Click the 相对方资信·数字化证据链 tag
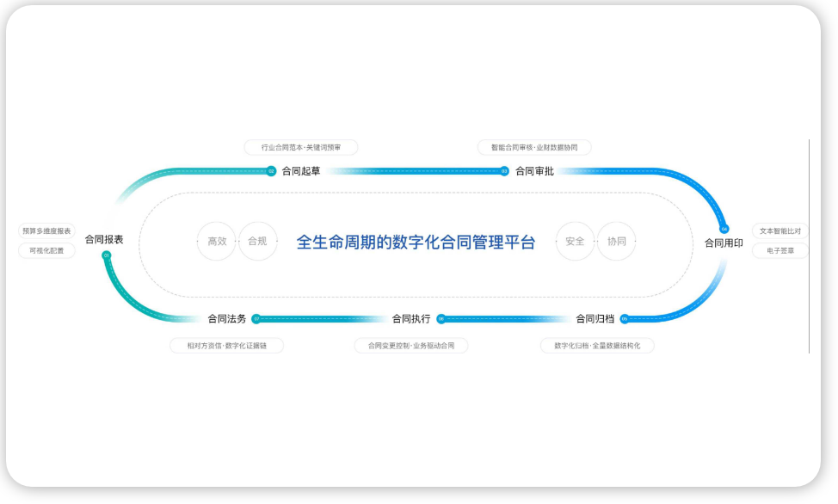838x504 pixels. coord(226,346)
